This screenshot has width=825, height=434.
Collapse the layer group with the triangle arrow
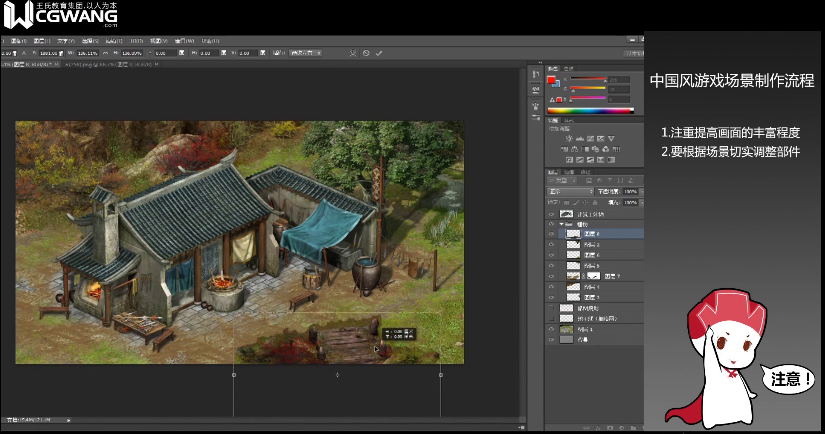click(560, 225)
